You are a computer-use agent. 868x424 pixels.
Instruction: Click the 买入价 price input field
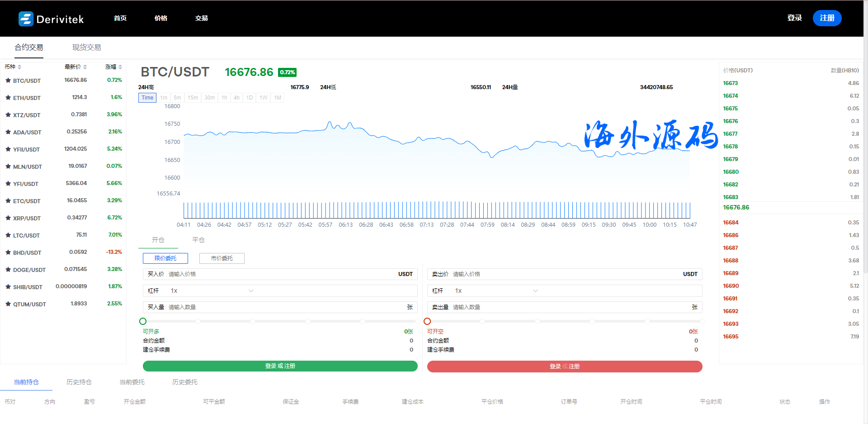(280, 274)
